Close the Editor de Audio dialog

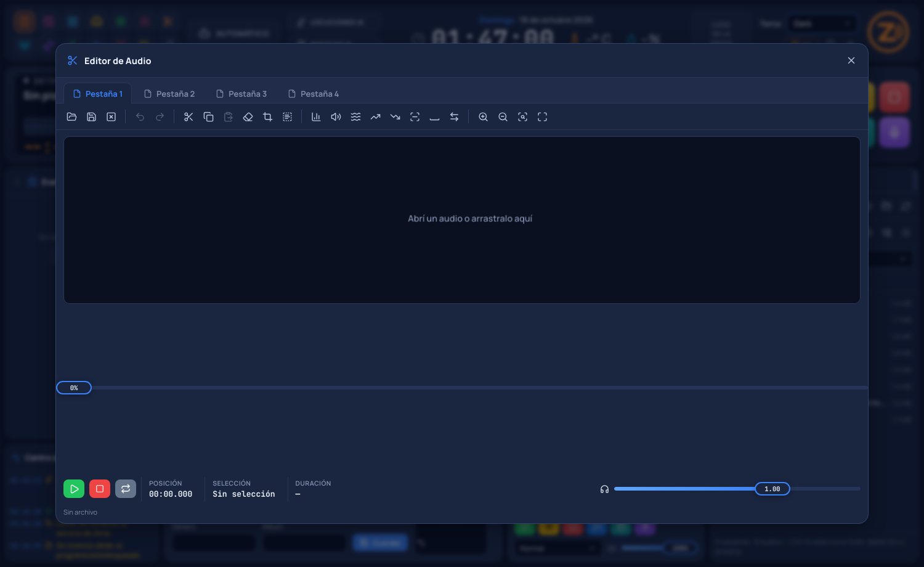coord(851,60)
